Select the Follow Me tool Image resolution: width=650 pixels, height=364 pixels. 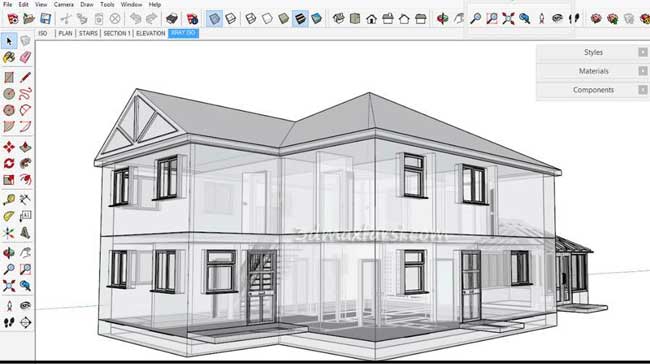[25, 163]
